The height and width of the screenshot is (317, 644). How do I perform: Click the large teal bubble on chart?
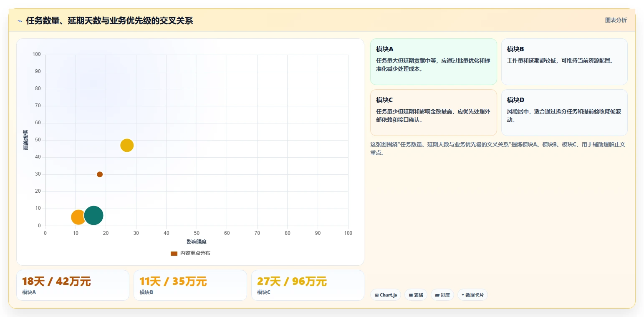click(x=93, y=215)
